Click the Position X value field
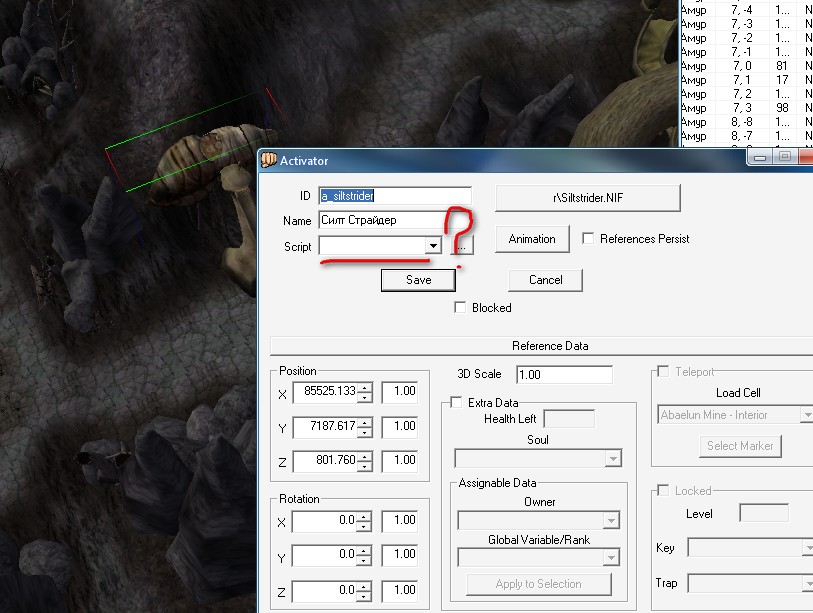 tap(325, 392)
